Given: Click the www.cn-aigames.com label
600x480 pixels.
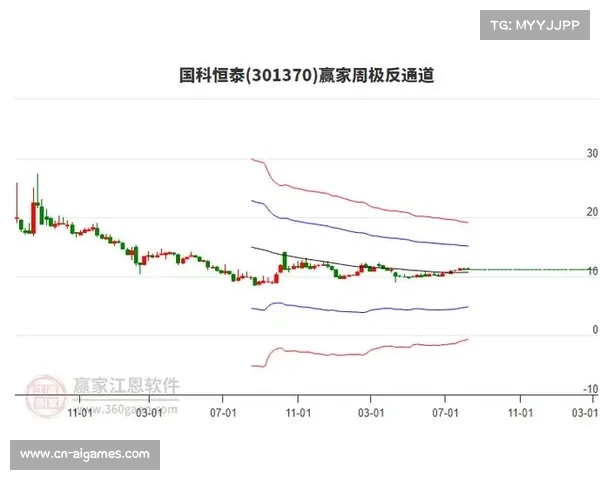Looking at the screenshot, I should click(x=85, y=454).
